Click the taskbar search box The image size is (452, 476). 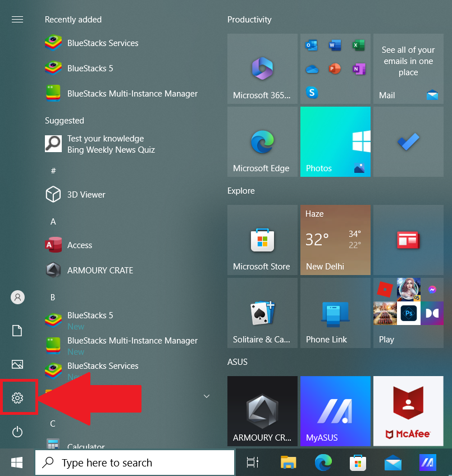[x=135, y=463]
